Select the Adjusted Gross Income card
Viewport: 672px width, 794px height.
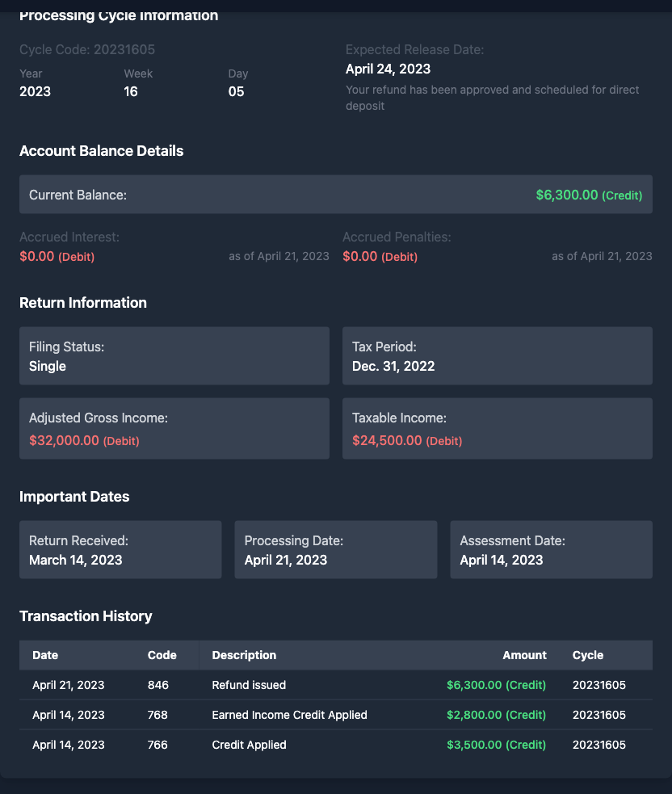pos(174,429)
